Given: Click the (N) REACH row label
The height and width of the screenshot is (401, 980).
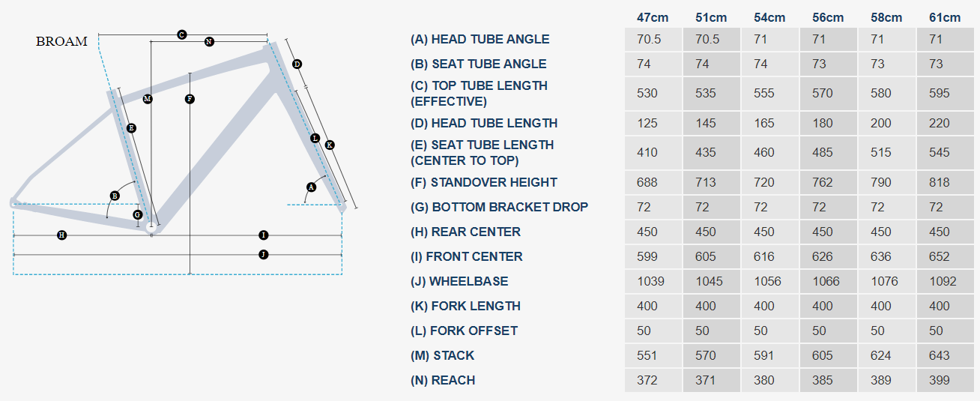Looking at the screenshot, I should click(443, 380).
